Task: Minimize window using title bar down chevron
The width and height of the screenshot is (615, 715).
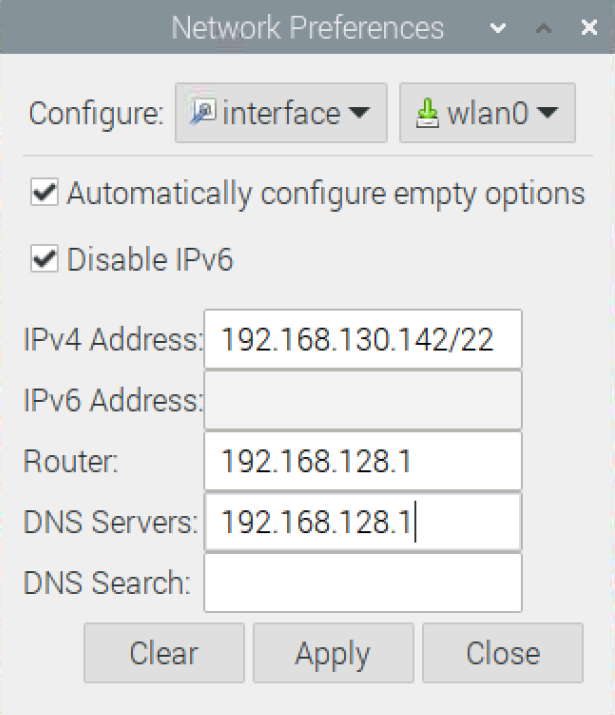Action: coord(498,28)
